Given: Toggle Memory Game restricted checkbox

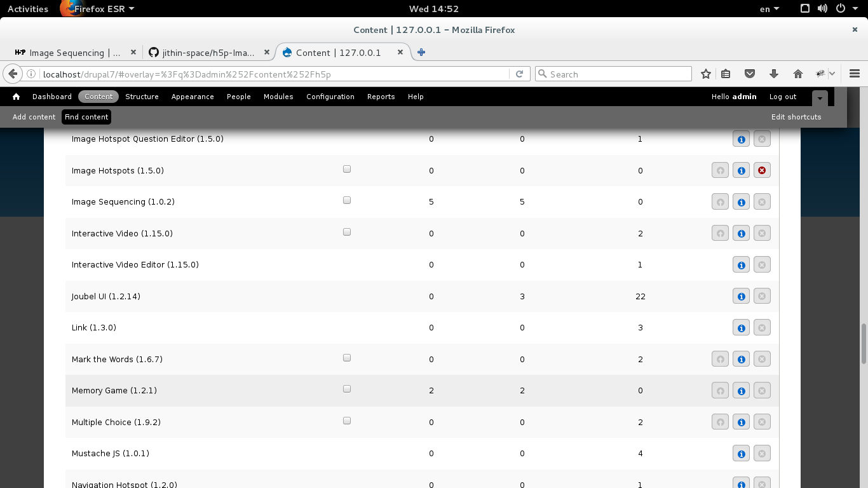Looking at the screenshot, I should click(347, 389).
